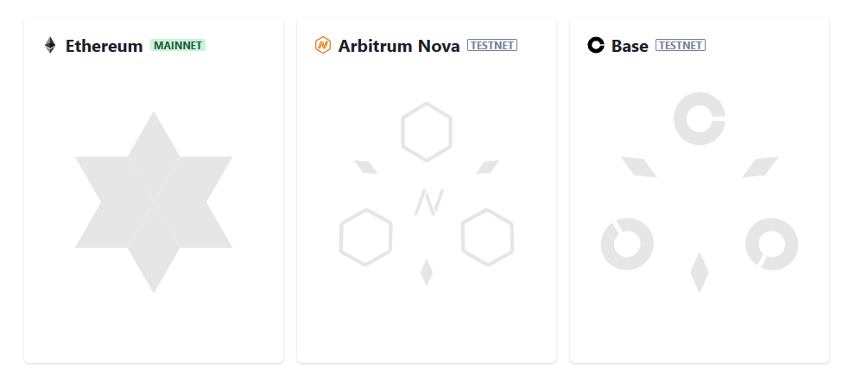The image size is (868, 376).
Task: Click the TESTNET badge beside Arbitrum Nova
Action: pyautogui.click(x=492, y=46)
